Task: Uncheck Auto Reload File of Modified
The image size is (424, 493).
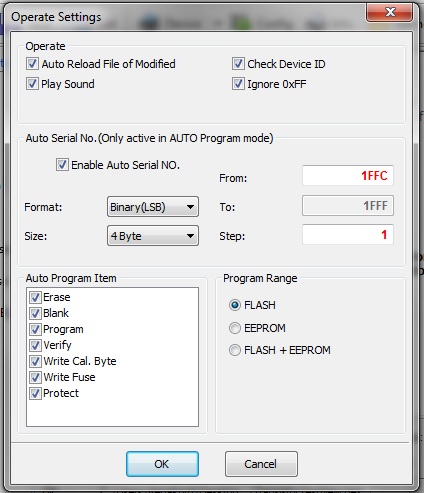Action: 32,64
